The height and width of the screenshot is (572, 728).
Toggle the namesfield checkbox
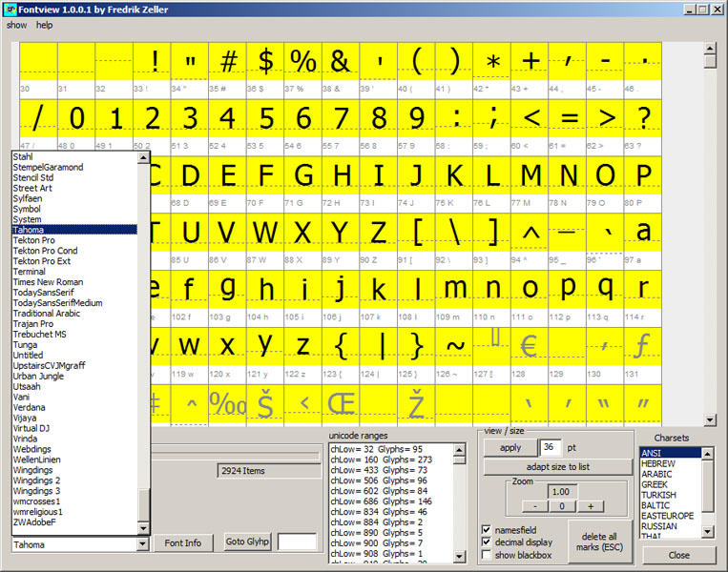[x=486, y=529]
